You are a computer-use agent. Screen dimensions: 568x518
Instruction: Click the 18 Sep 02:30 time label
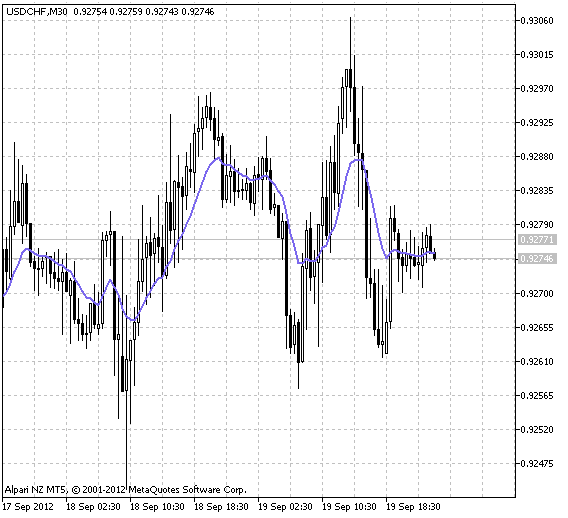[x=93, y=507]
